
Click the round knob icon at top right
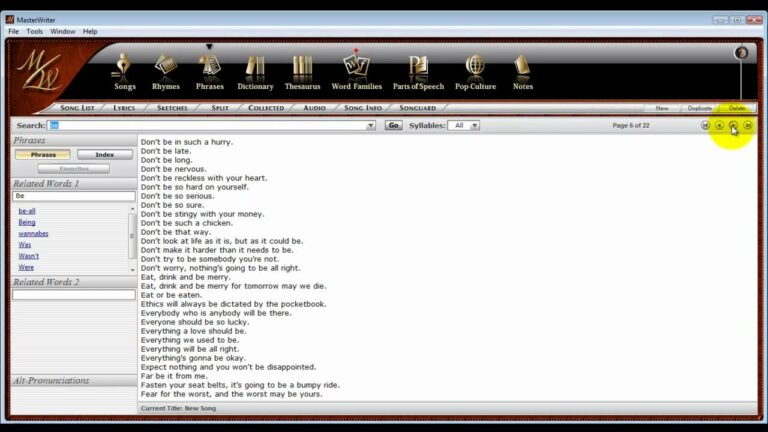[741, 53]
